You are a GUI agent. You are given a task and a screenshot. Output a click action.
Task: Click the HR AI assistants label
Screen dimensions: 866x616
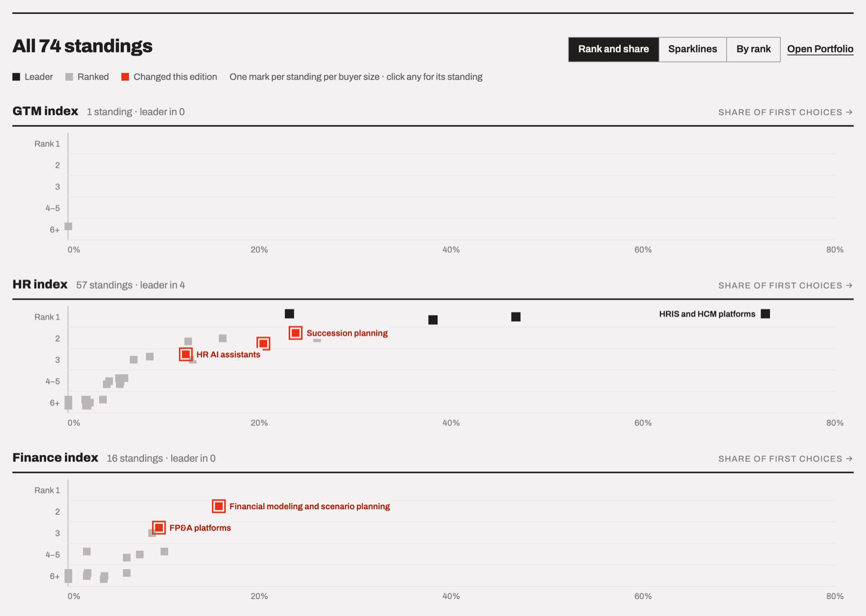(228, 355)
